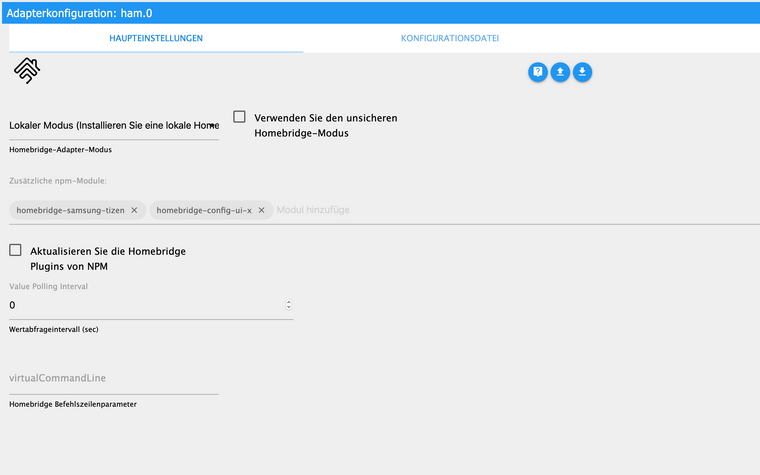Click the Adapterkonfiguration: ham.0 title
The width and height of the screenshot is (760, 475).
pyautogui.click(x=79, y=14)
